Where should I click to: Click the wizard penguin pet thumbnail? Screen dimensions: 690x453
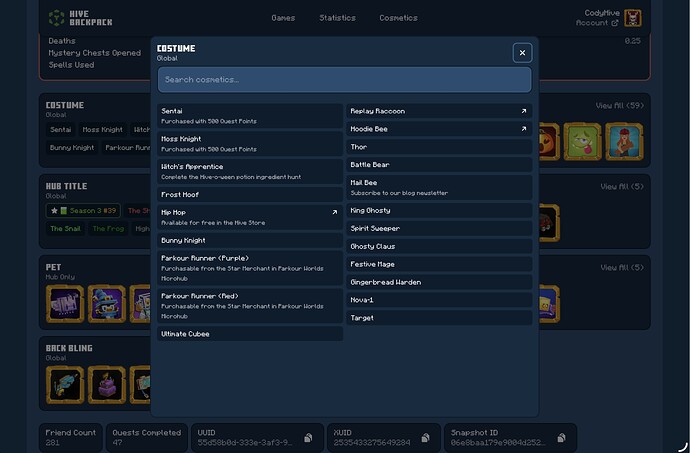[106, 304]
